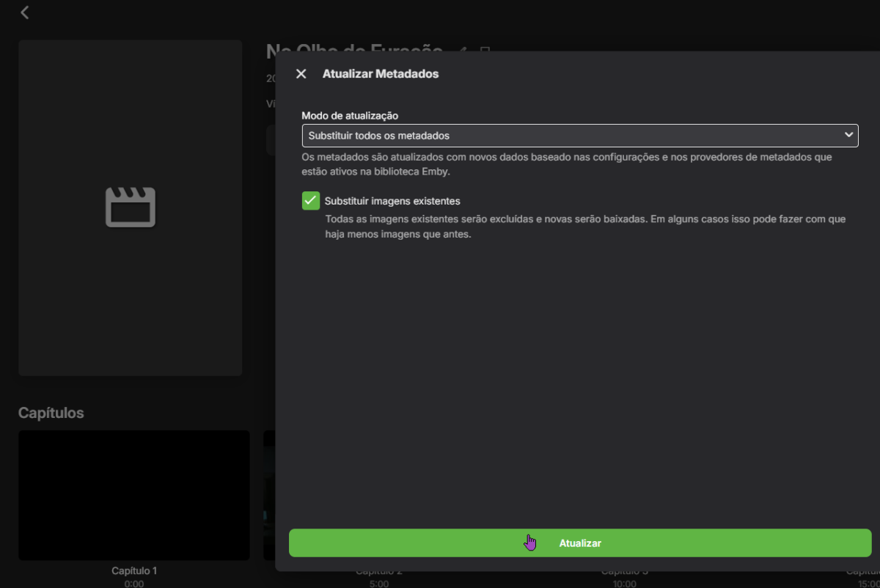Close the Atualizar Metadados dialog

click(301, 73)
